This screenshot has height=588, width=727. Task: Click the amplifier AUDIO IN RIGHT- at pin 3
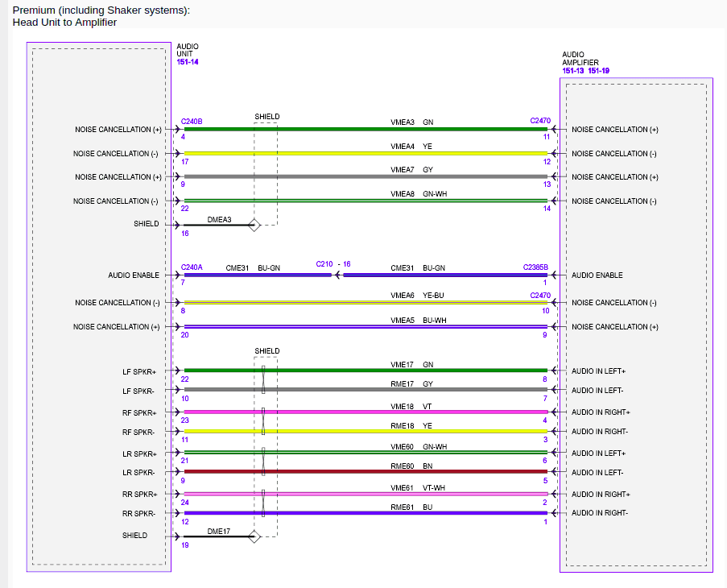600,432
